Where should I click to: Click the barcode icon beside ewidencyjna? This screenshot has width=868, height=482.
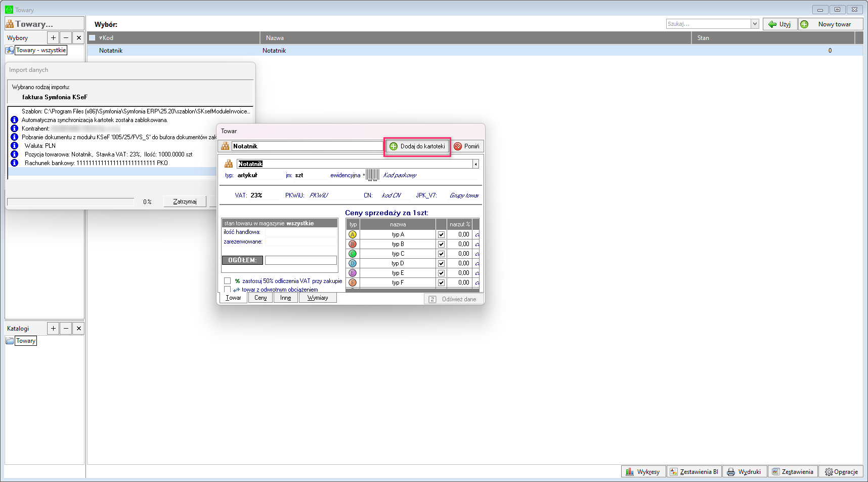point(372,175)
